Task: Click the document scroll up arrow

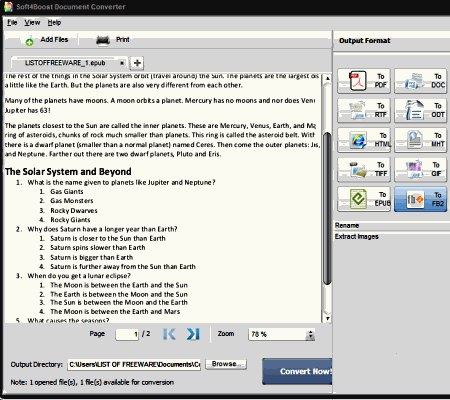Action: click(327, 78)
